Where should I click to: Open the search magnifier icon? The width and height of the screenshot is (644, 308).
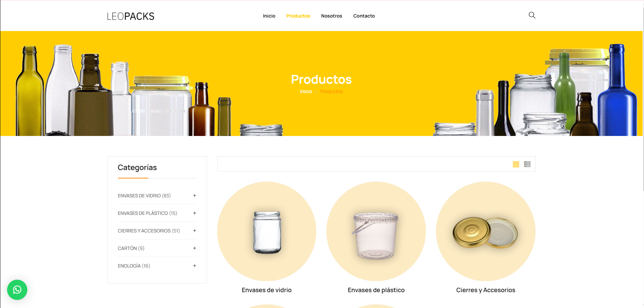click(x=532, y=15)
